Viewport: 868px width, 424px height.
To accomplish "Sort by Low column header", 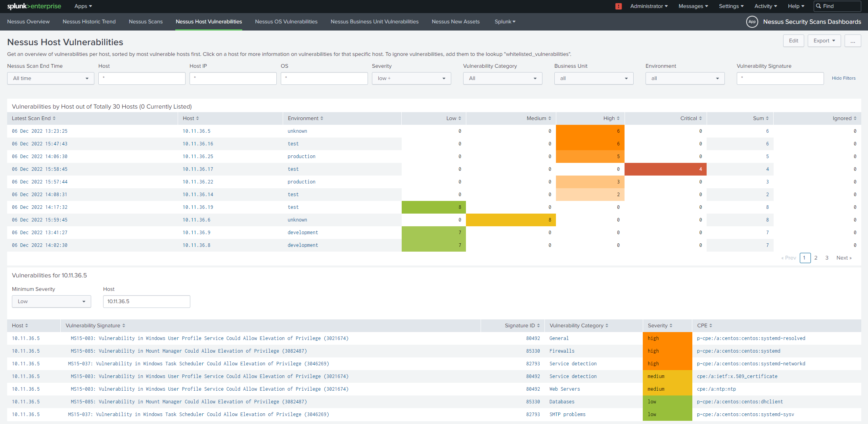I will click(454, 118).
